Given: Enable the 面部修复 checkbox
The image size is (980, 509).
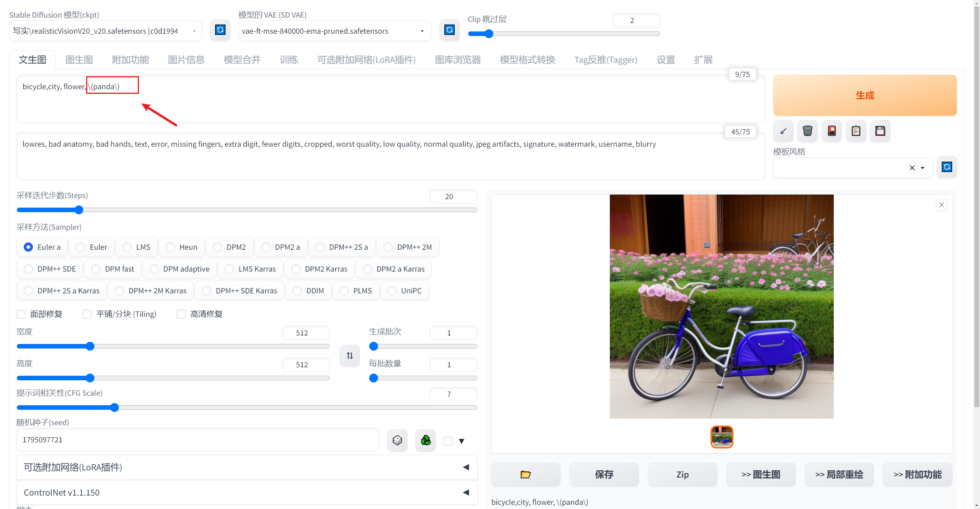Looking at the screenshot, I should point(21,314).
